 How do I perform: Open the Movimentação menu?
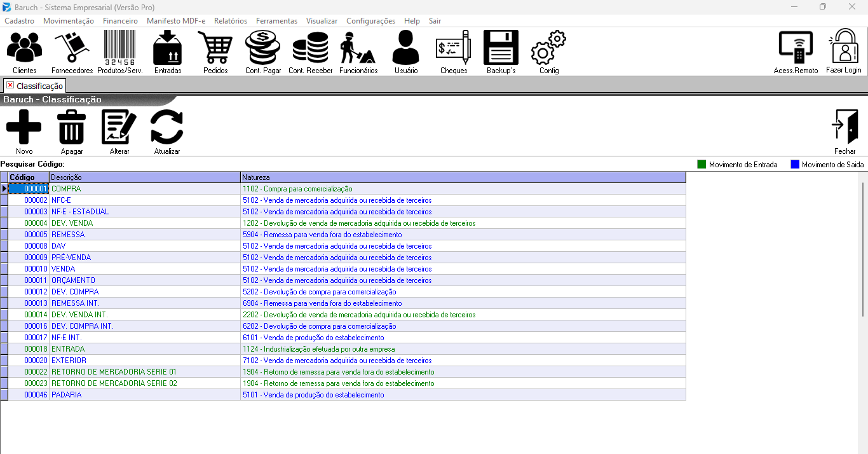(69, 21)
